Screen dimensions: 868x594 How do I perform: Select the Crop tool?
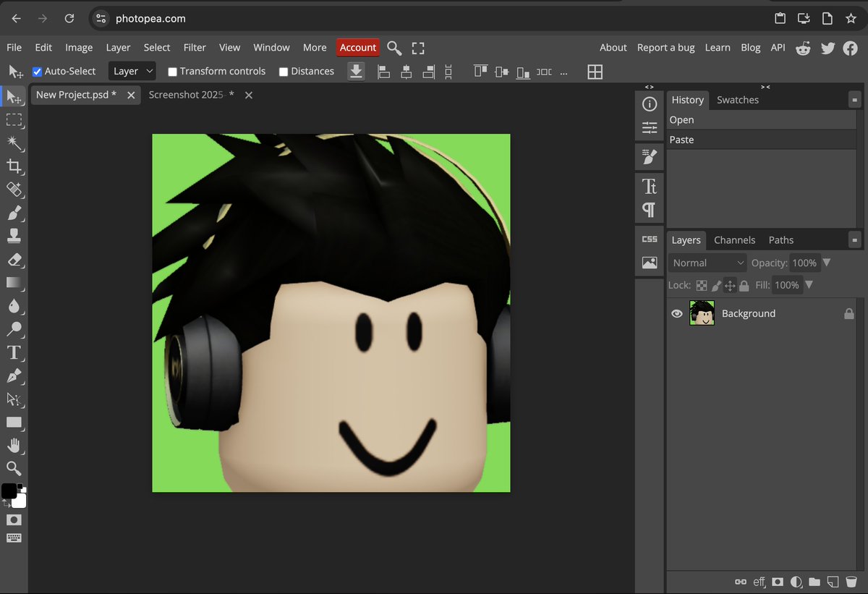coord(14,167)
